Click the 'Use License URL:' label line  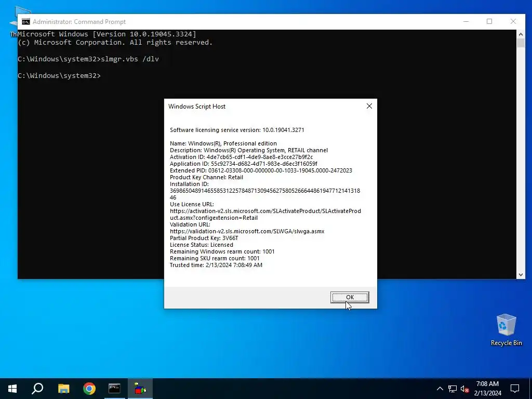192,204
